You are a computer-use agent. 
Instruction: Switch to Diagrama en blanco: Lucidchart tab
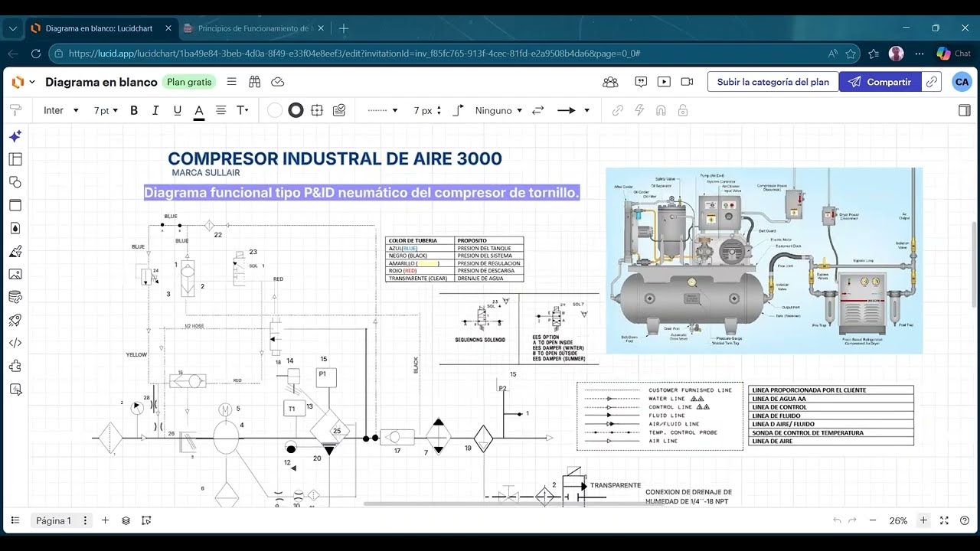tap(103, 28)
